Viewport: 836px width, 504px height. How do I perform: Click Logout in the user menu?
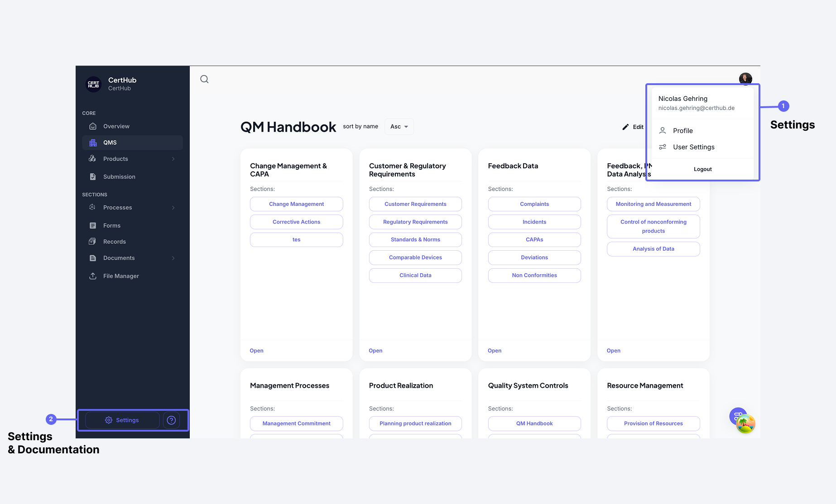tap(702, 169)
